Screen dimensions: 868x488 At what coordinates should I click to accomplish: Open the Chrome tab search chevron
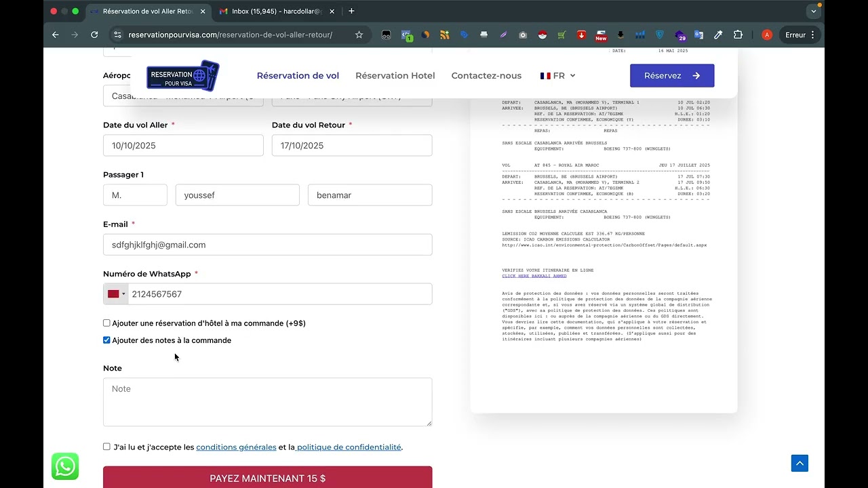click(x=814, y=12)
